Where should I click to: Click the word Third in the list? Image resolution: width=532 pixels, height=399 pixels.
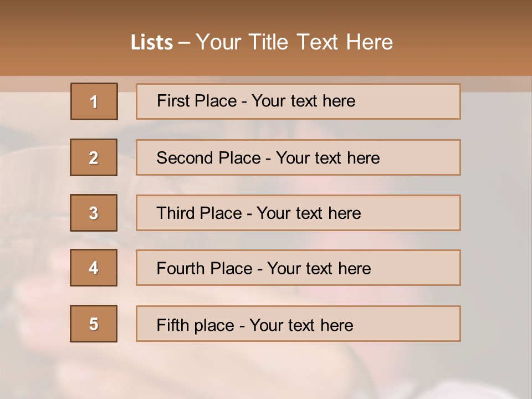pos(175,213)
